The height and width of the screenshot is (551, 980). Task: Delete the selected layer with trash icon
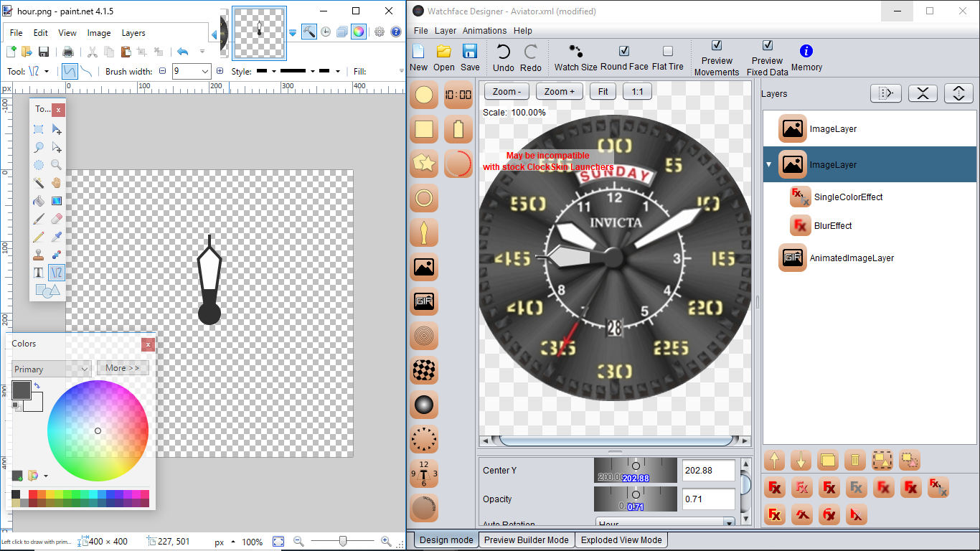click(854, 460)
